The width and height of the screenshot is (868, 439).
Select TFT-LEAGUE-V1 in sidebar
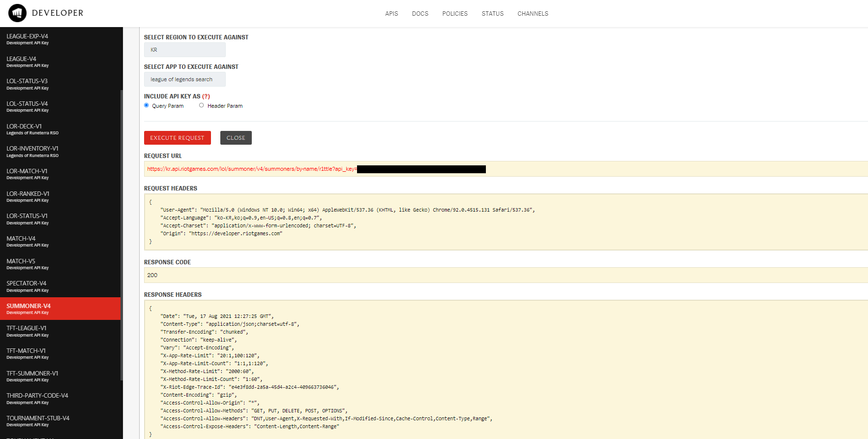click(60, 331)
